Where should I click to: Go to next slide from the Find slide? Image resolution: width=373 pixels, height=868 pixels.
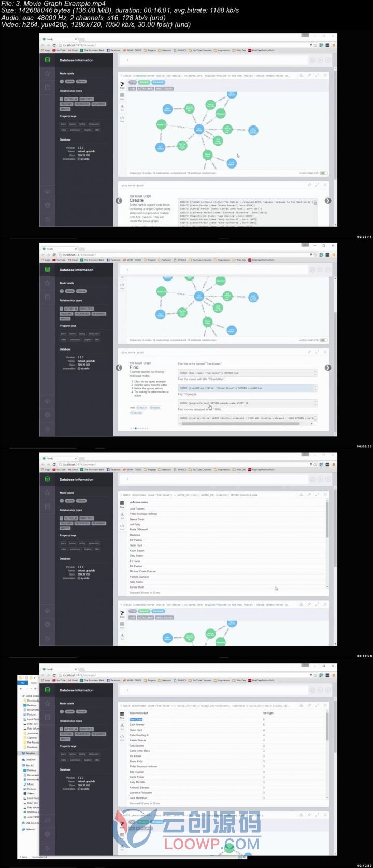point(328,368)
